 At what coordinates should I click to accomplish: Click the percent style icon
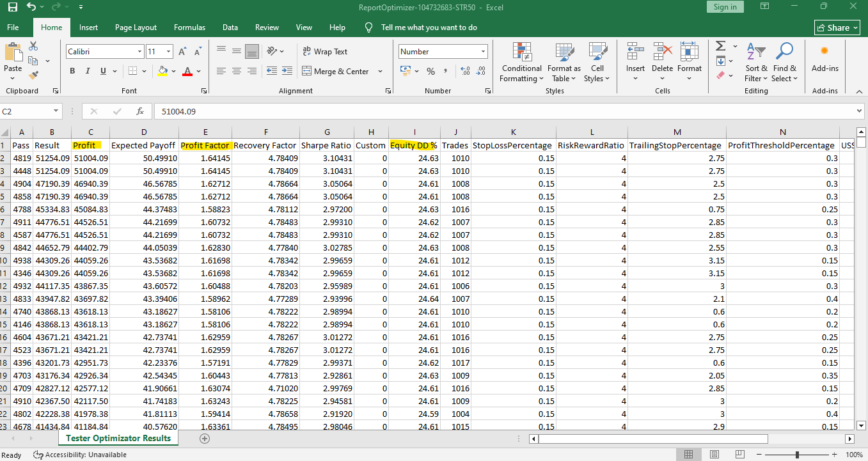coord(430,71)
